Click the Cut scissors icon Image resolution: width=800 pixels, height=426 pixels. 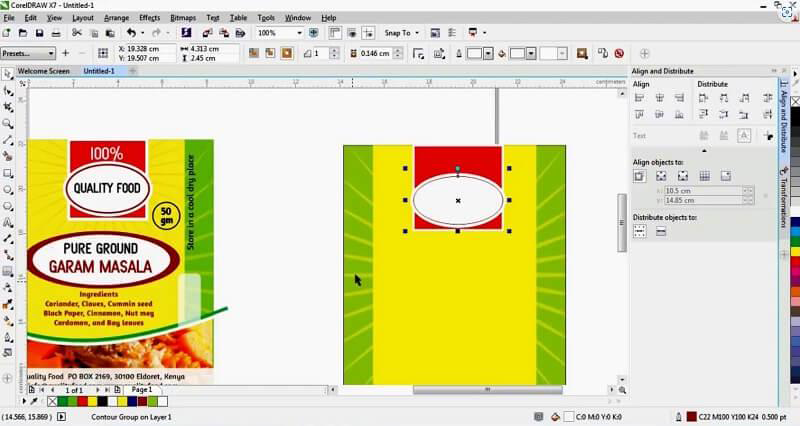click(74, 33)
